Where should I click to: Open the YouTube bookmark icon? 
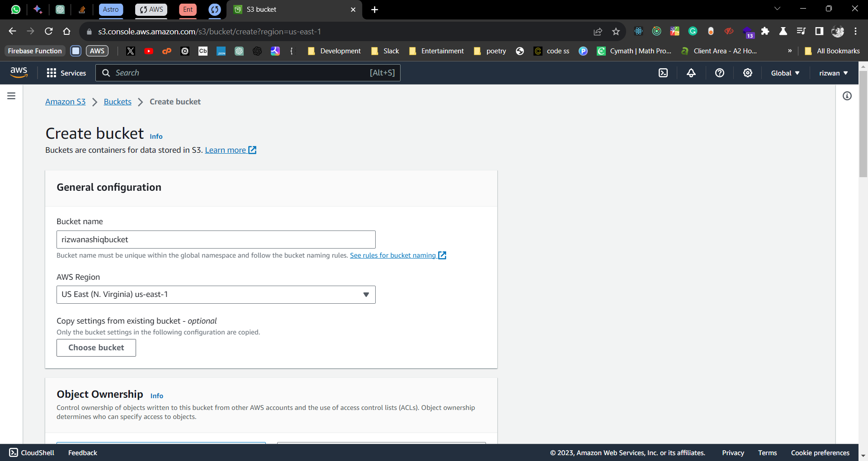(149, 51)
